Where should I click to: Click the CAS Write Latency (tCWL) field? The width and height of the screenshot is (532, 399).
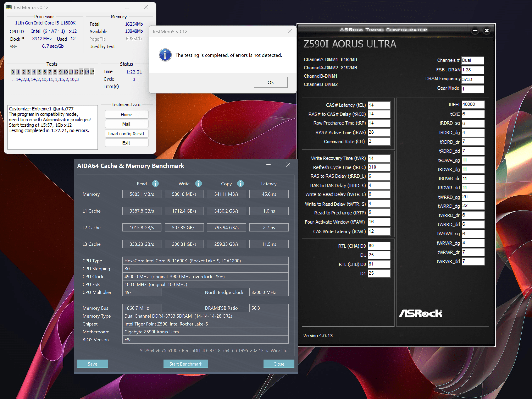click(379, 231)
